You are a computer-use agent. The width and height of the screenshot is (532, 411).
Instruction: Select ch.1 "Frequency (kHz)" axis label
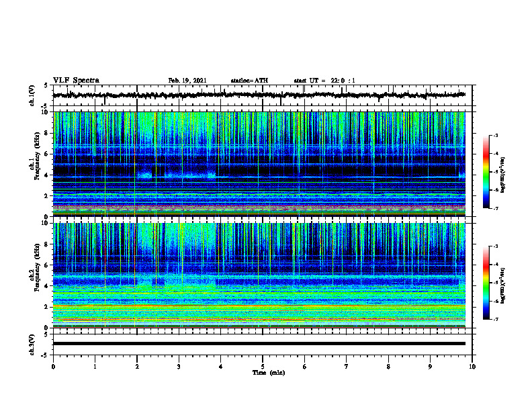tap(37, 156)
